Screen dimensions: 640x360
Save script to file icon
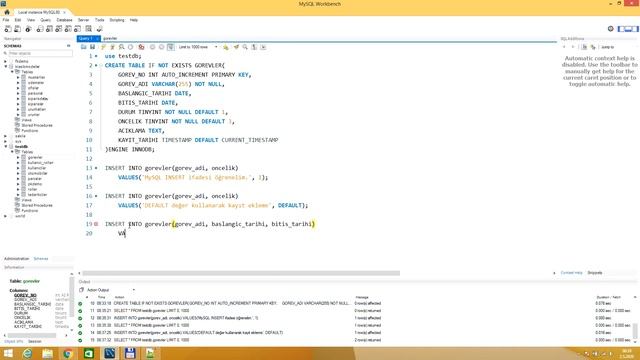pyautogui.click(x=93, y=47)
